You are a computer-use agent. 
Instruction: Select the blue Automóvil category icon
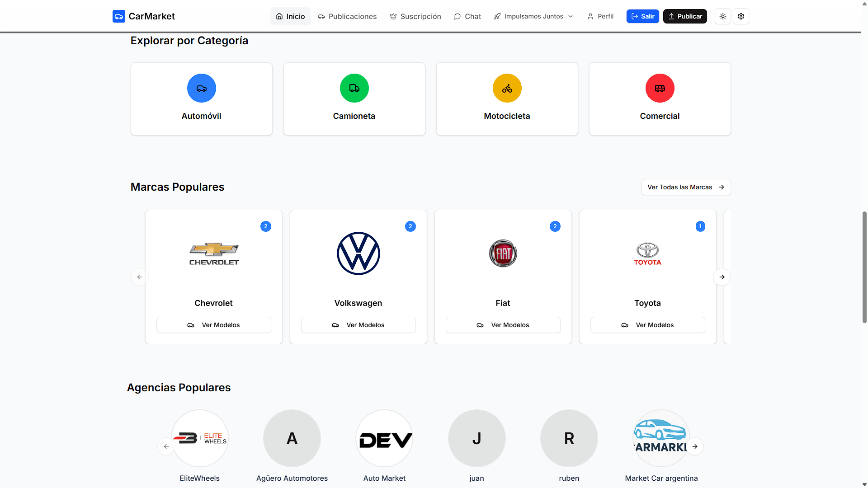[202, 88]
